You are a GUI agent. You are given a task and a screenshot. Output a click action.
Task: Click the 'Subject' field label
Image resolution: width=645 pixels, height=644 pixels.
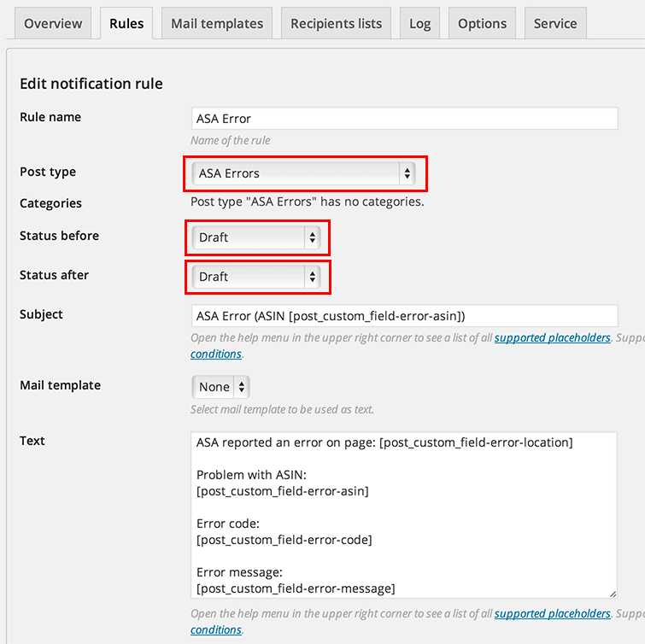[x=41, y=314]
